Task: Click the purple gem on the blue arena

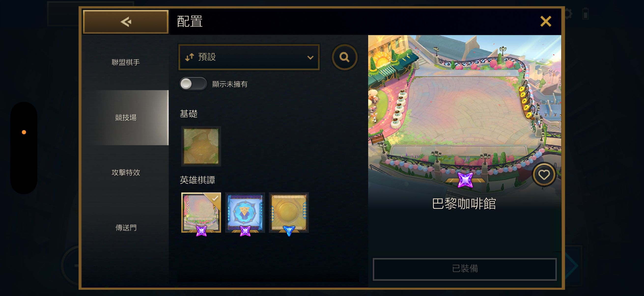Action: click(245, 230)
